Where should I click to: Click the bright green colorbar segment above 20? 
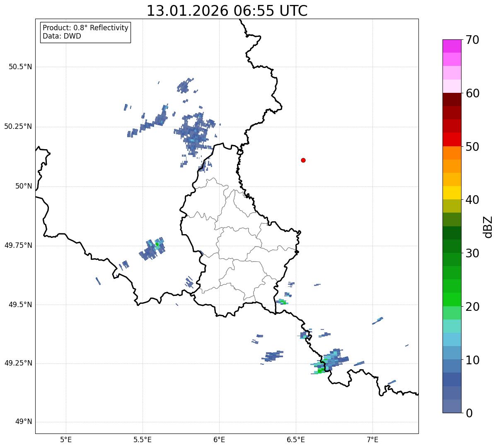click(x=452, y=299)
